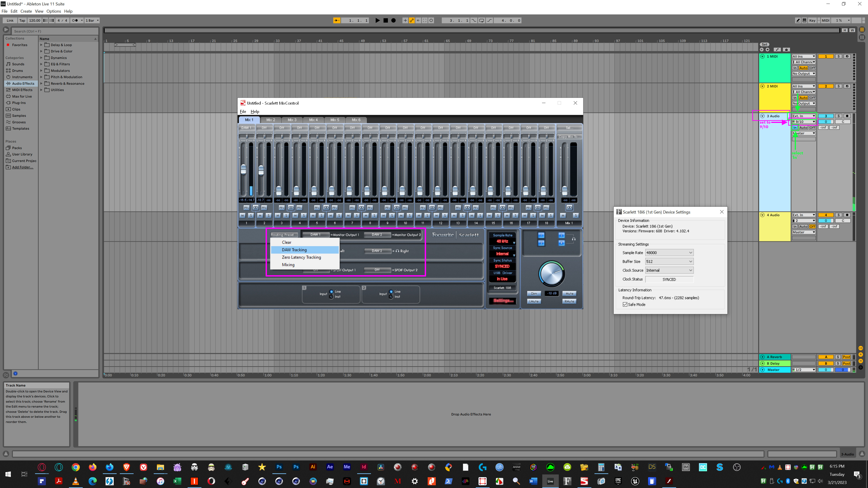Jump to next locator arrow near Set
Screen dimensions: 868x488
pyautogui.click(x=768, y=49)
